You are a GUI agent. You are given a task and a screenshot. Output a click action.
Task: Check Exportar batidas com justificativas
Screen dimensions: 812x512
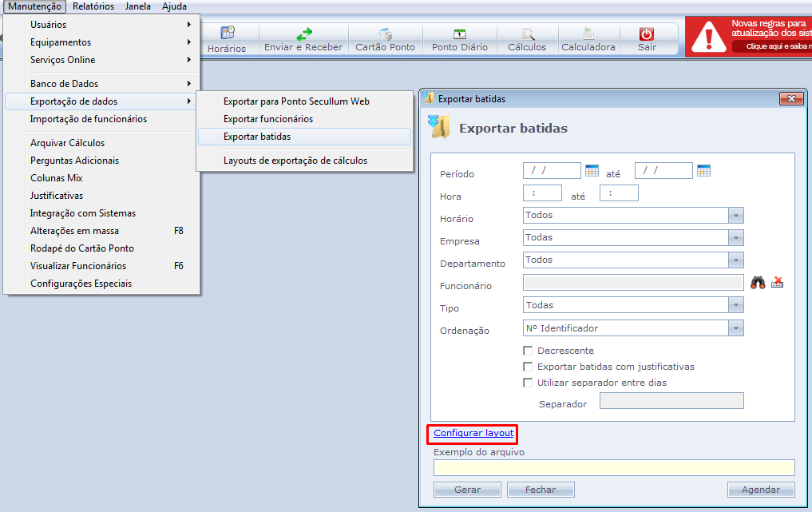(528, 367)
